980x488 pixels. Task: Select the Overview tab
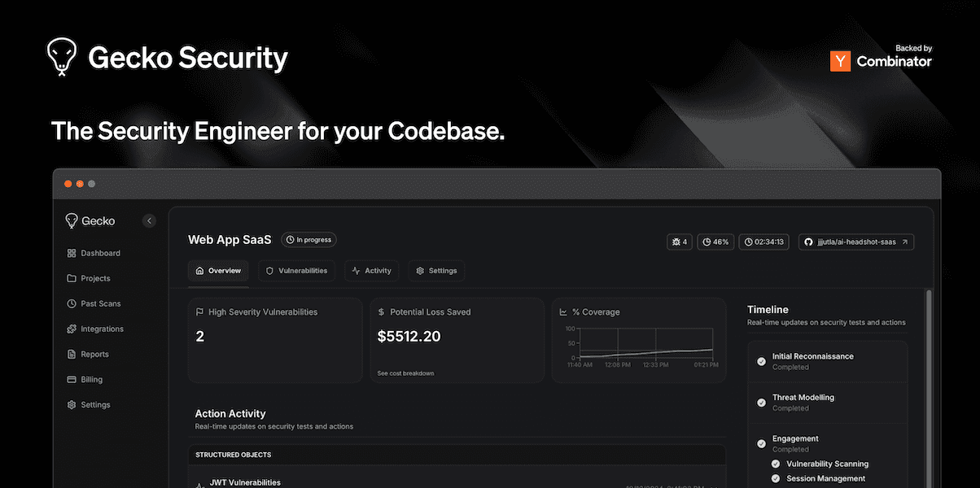click(218, 271)
